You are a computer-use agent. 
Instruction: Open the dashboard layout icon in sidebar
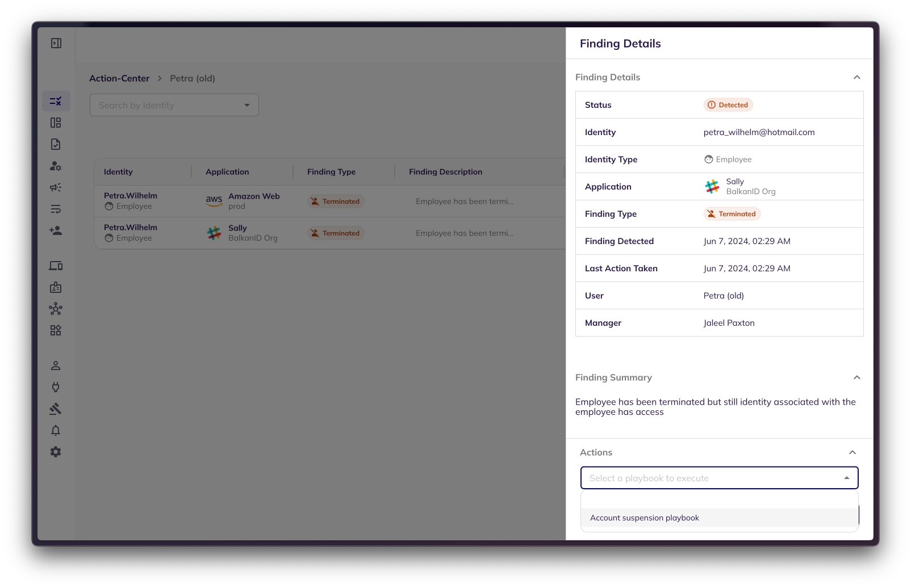56,123
